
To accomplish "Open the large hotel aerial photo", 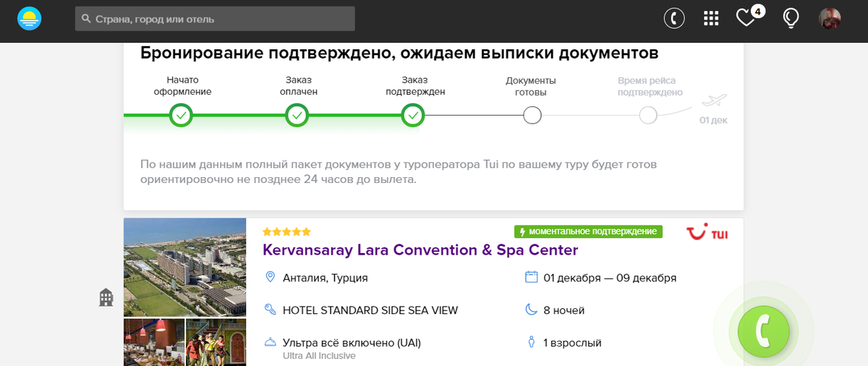I will [184, 268].
